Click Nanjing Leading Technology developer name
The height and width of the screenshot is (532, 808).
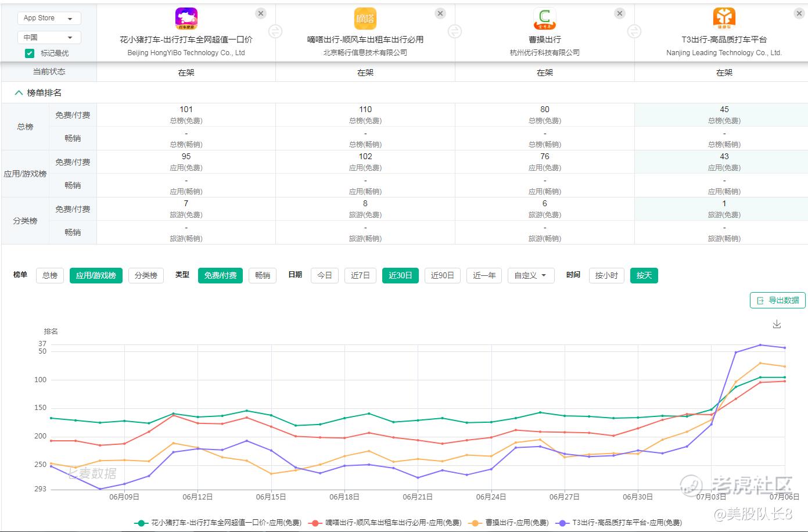pyautogui.click(x=724, y=53)
